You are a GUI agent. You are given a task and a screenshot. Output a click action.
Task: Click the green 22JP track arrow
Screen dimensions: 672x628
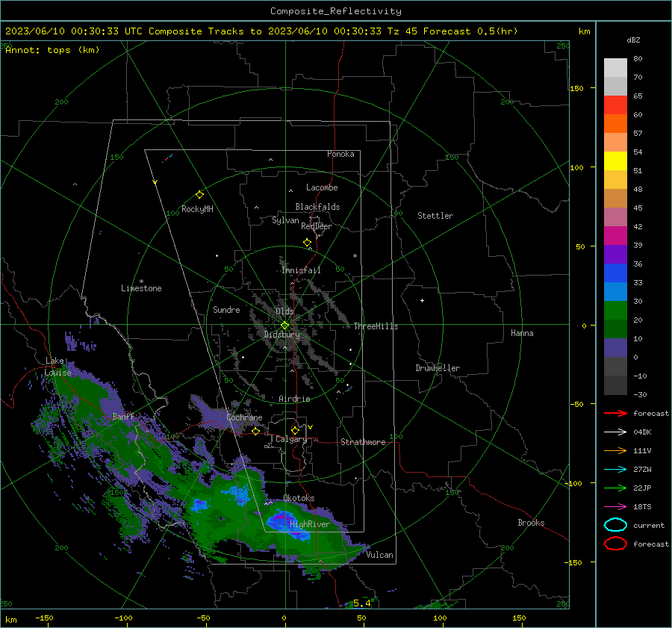(x=615, y=488)
